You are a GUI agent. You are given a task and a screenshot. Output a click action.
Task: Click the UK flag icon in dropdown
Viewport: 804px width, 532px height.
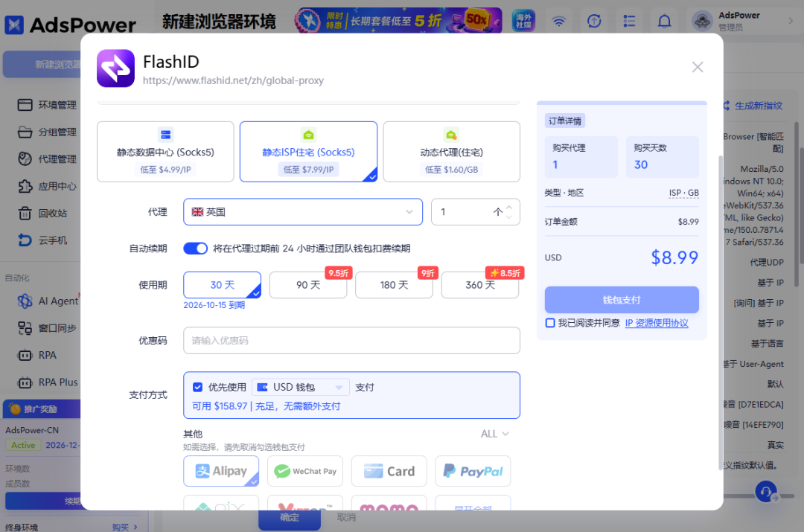click(x=197, y=211)
